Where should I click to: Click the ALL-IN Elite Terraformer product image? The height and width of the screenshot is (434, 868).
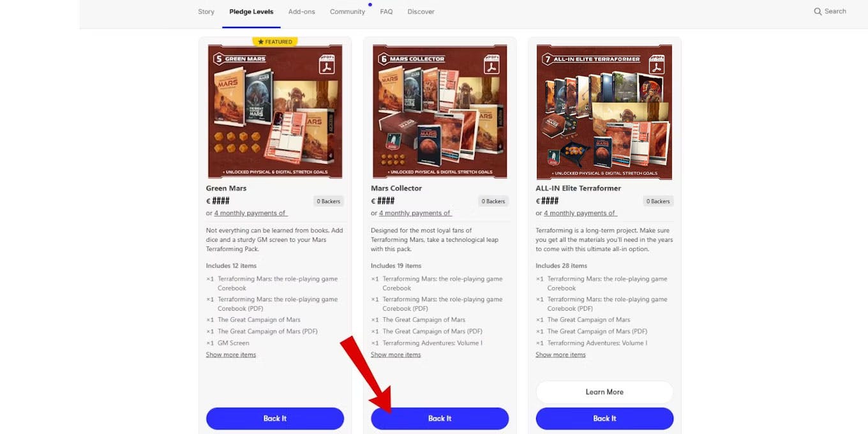coord(604,112)
